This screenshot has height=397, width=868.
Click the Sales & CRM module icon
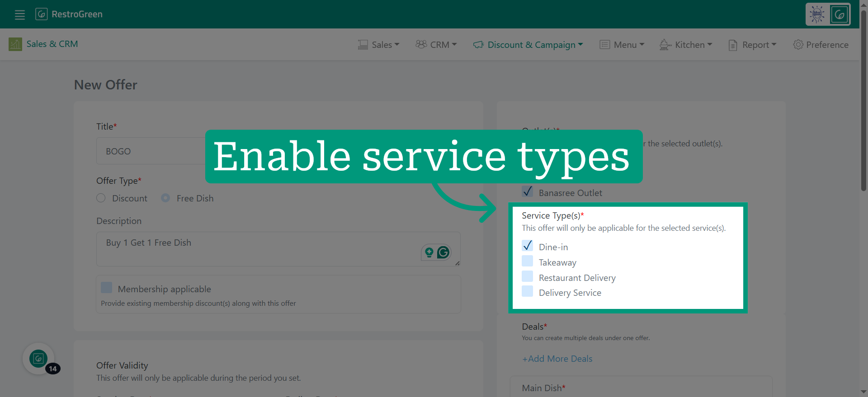coord(15,44)
